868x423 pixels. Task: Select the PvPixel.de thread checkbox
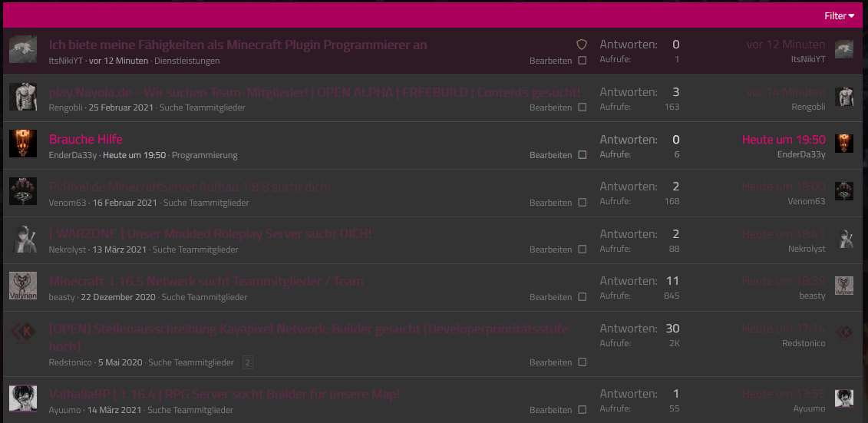coord(583,203)
